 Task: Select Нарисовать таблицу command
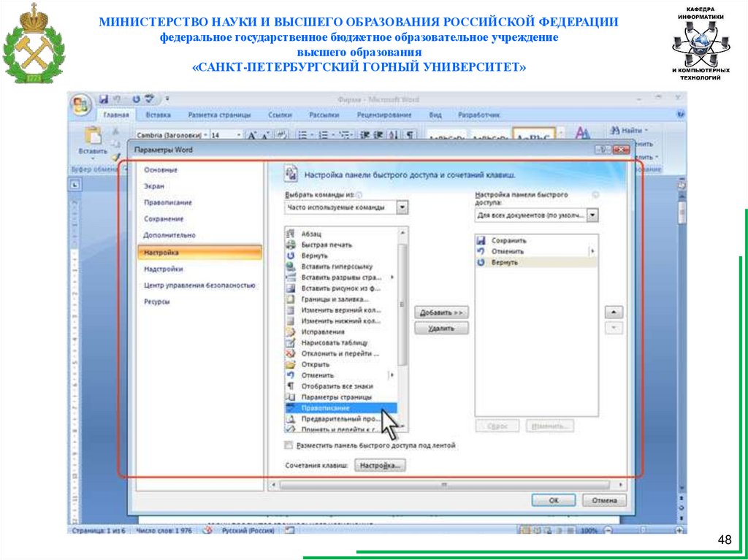point(340,343)
